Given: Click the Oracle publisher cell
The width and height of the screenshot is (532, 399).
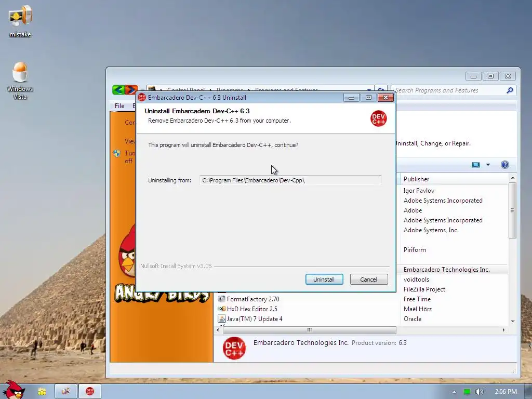Looking at the screenshot, I should 412,318.
